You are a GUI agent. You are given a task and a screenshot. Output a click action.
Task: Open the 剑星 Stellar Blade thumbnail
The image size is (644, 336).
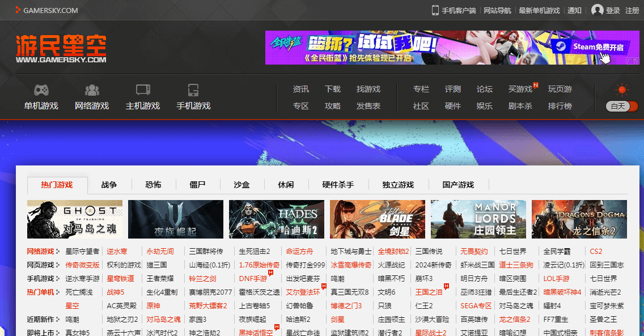tap(378, 219)
